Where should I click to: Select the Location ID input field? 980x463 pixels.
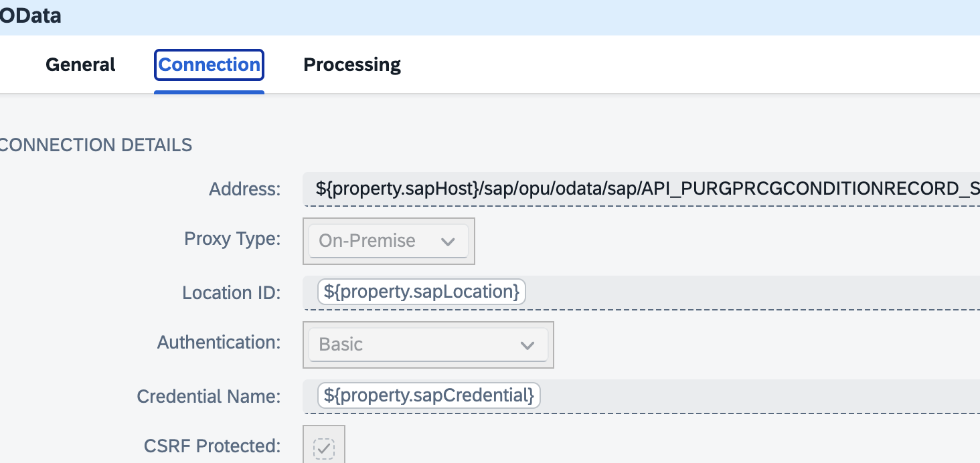[602, 292]
